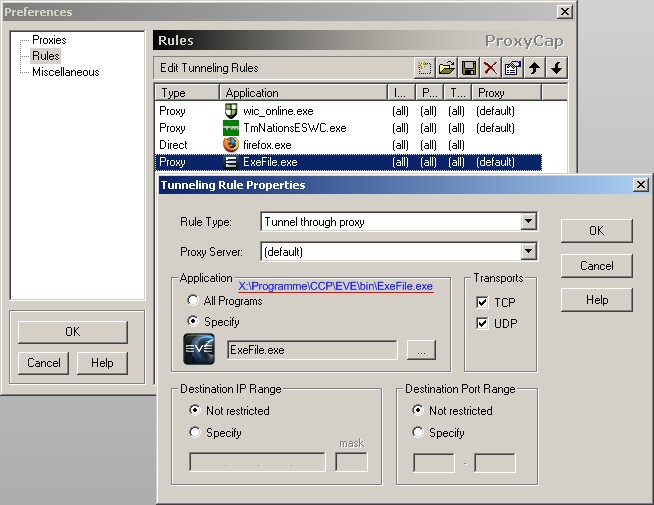The width and height of the screenshot is (654, 505).
Task: Click the red X delete rule icon
Action: [491, 68]
